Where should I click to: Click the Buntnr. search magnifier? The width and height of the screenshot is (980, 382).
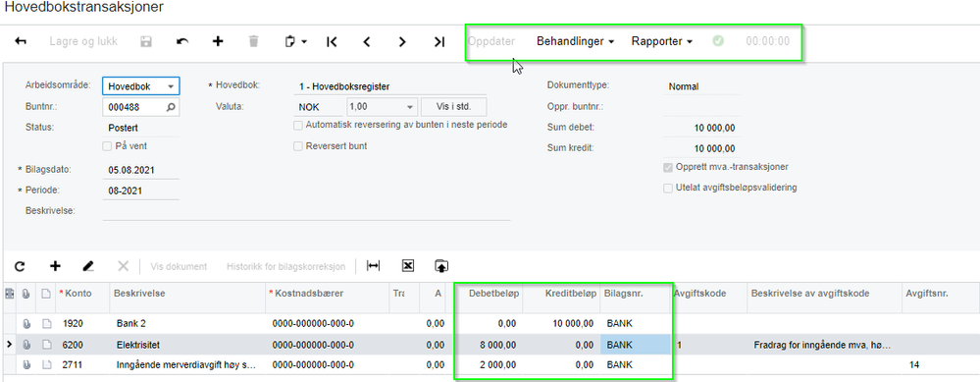click(x=171, y=107)
